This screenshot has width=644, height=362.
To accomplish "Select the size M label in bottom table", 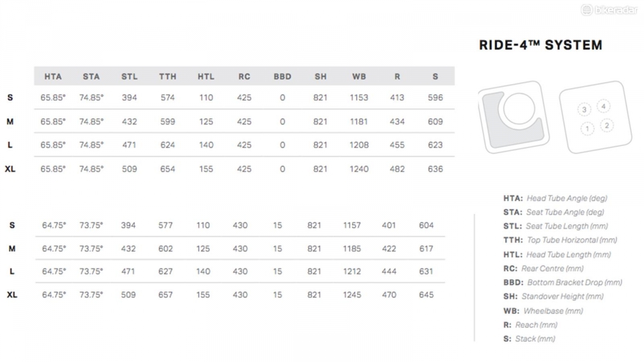I will click(x=12, y=249).
